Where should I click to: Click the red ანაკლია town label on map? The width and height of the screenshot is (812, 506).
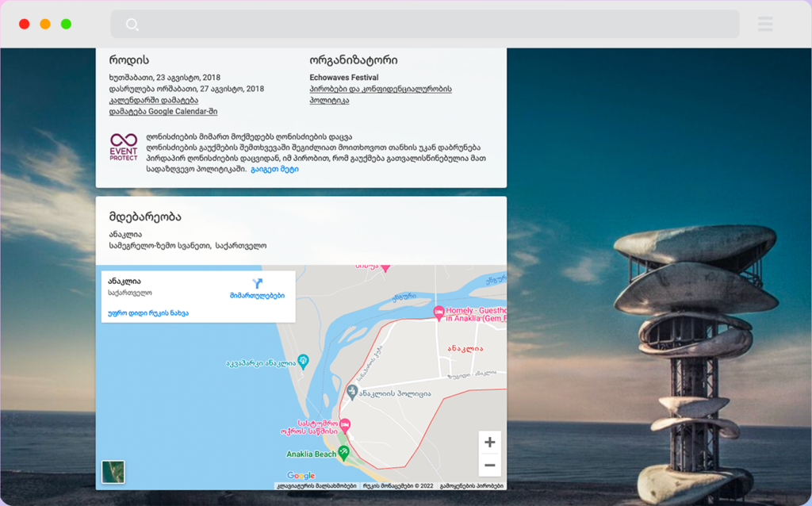point(465,348)
